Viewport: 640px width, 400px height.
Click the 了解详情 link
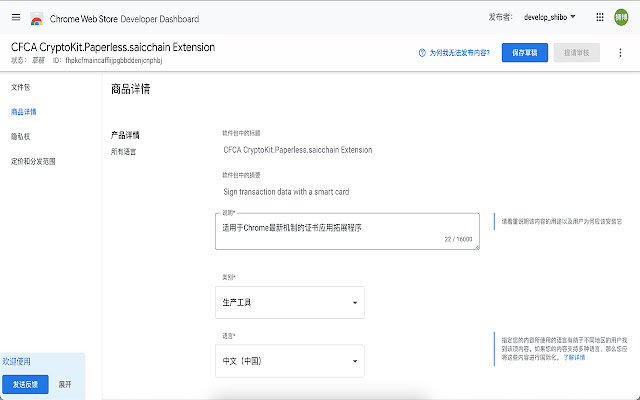574,357
